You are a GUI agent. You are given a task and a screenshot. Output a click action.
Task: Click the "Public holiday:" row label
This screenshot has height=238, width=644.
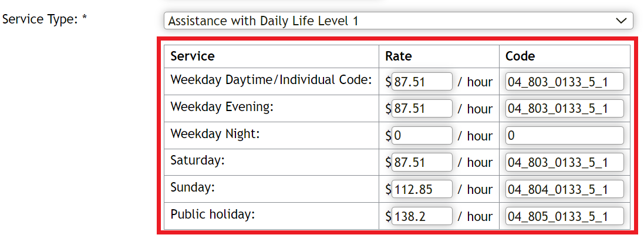(213, 214)
